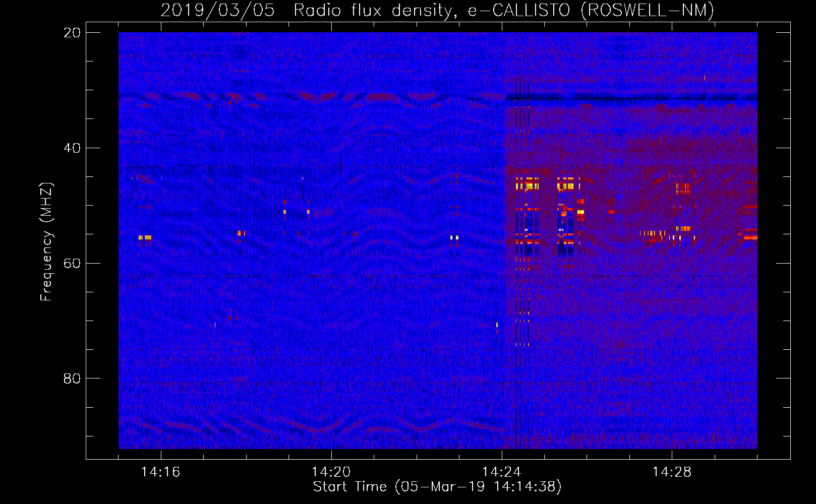
Task: Select the Frequency (MHZ) y-axis label
Action: click(46, 242)
